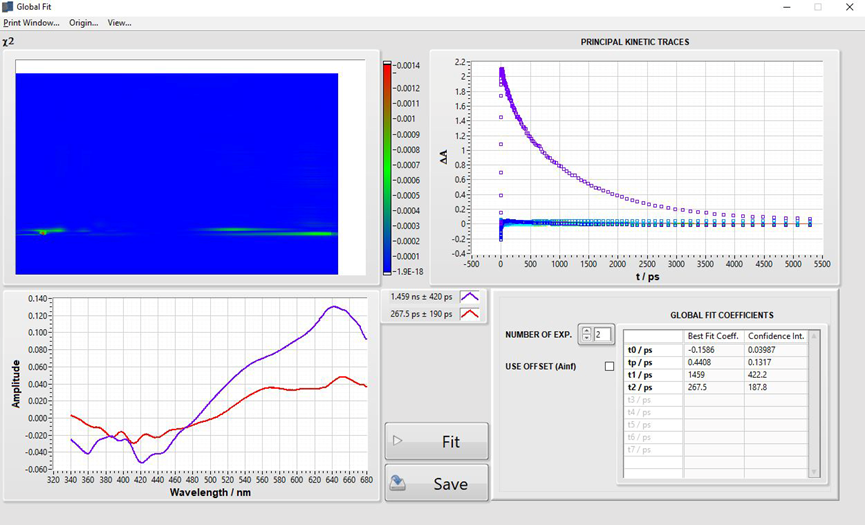Click the Best Fit Coeff. column header
The width and height of the screenshot is (865, 525).
point(714,336)
